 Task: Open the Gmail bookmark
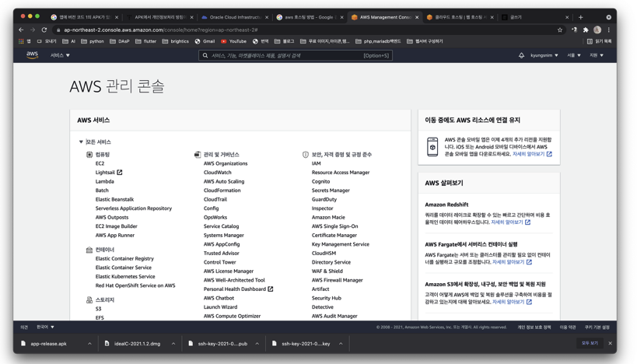[205, 41]
